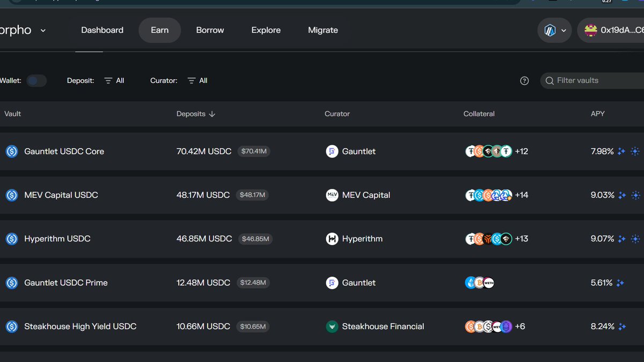Viewport: 644px width, 362px height.
Task: Expand the +14 collateral list for MEV Capital
Action: 522,195
